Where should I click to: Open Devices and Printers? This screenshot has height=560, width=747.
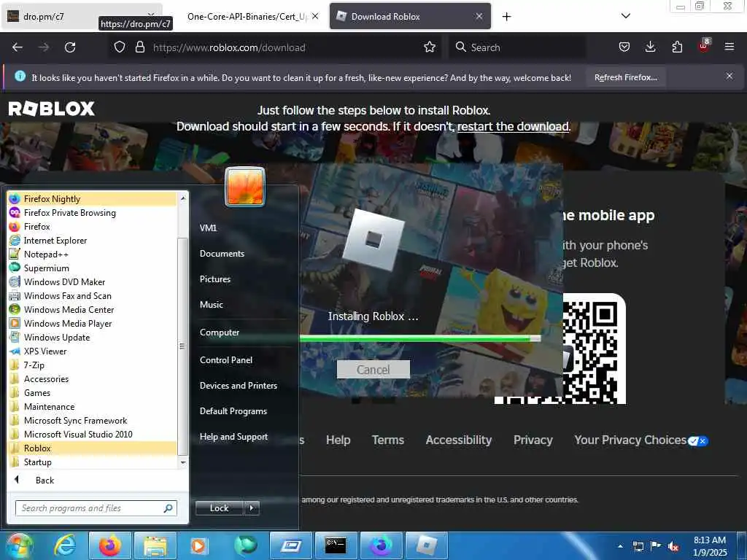tap(239, 386)
